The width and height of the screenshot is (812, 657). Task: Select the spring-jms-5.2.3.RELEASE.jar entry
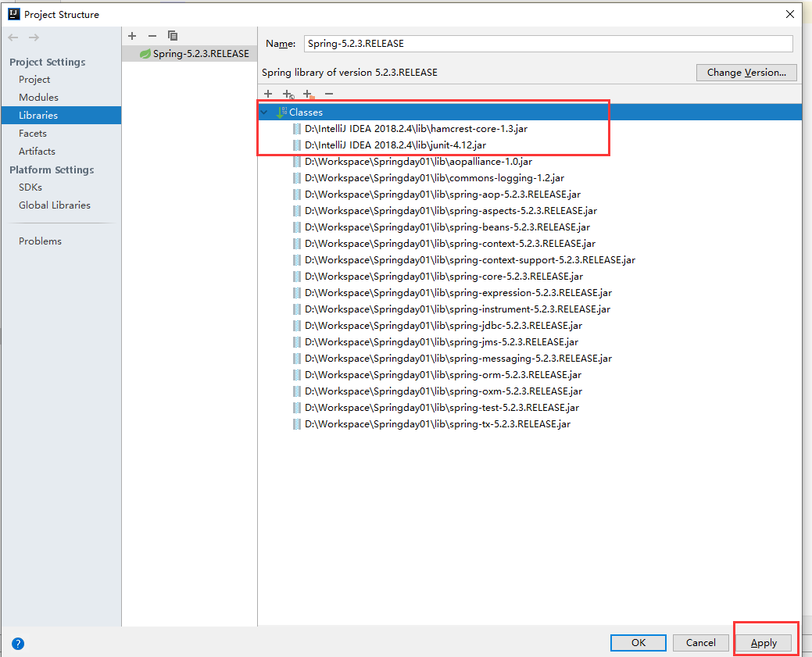[442, 342]
